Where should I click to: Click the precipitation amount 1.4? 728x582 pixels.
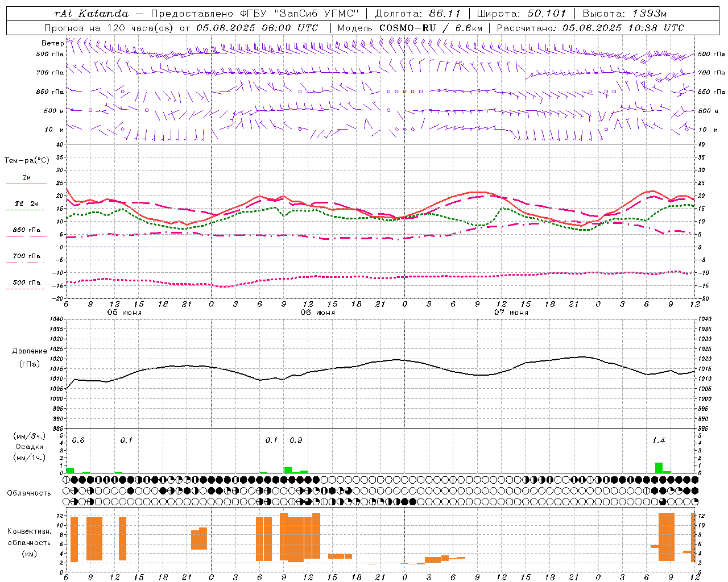tap(659, 440)
